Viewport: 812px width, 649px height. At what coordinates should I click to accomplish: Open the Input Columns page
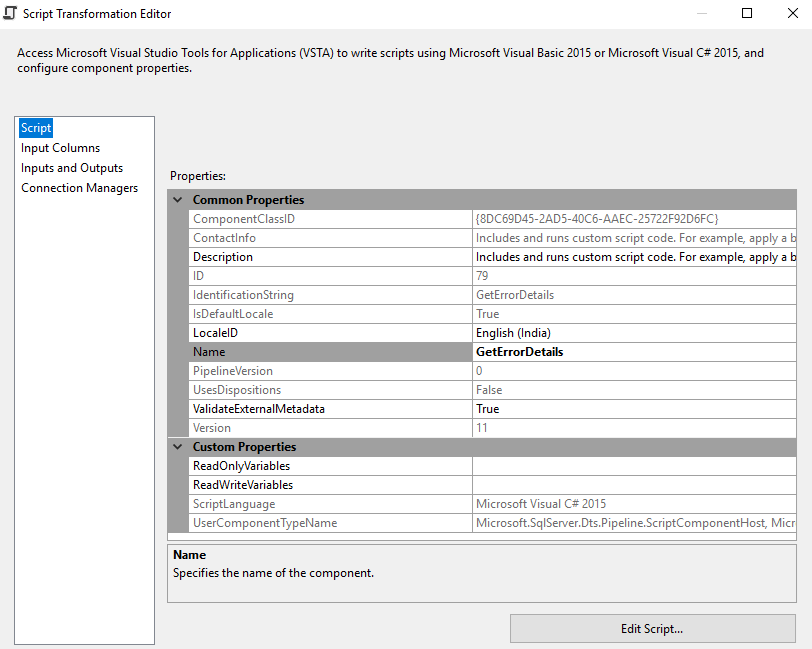tap(60, 148)
